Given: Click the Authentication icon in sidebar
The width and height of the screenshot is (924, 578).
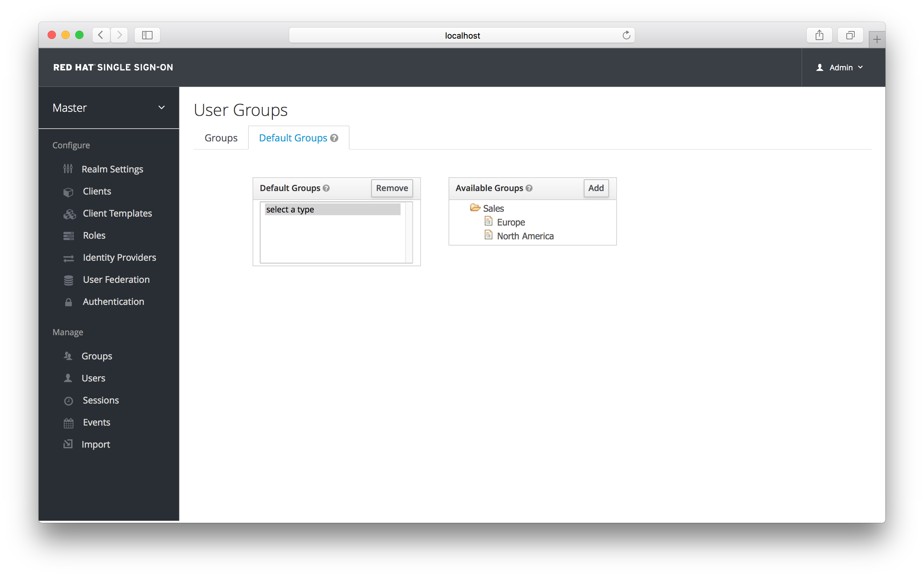Looking at the screenshot, I should [x=69, y=301].
